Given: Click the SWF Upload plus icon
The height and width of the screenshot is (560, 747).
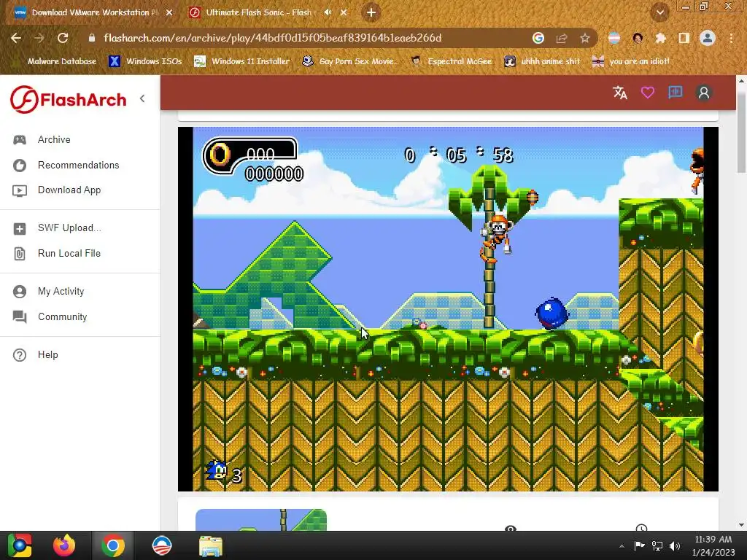Looking at the screenshot, I should coord(20,229).
